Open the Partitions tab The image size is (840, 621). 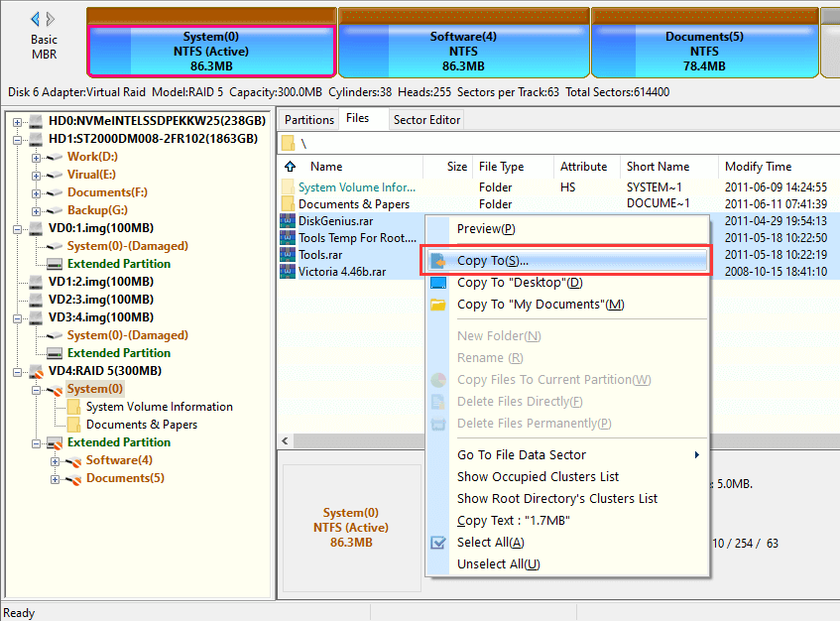click(x=309, y=120)
